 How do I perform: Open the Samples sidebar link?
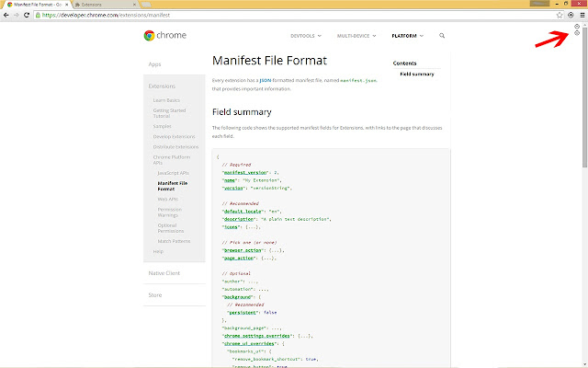162,126
